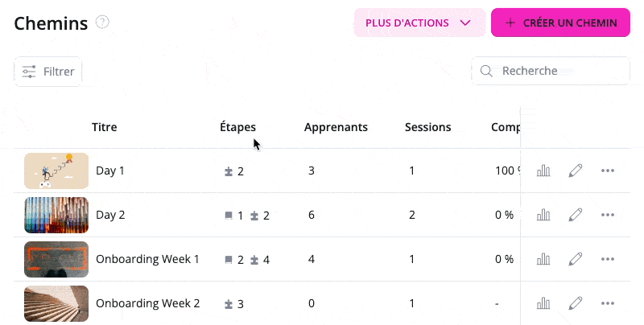Open more options for Onboarding Week 1
The height and width of the screenshot is (325, 644).
point(608,259)
